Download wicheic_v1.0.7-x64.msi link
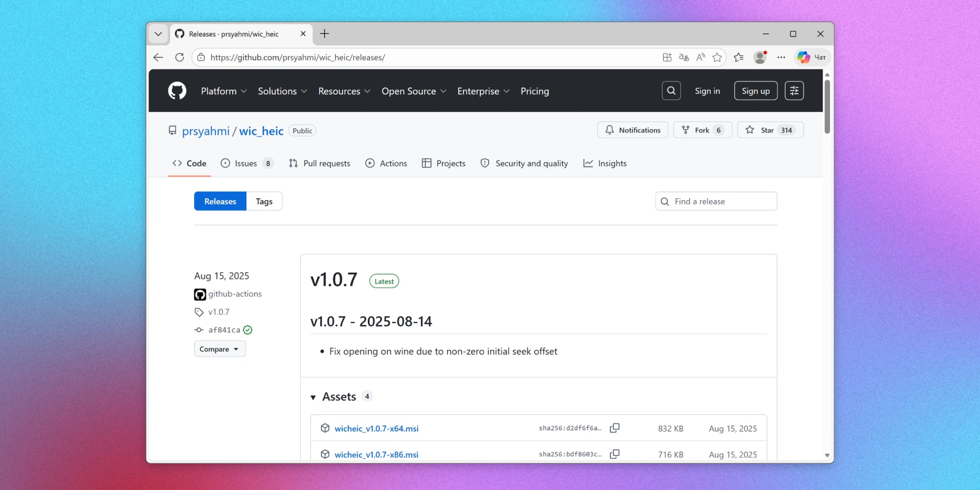The width and height of the screenshot is (980, 490). coord(376,429)
